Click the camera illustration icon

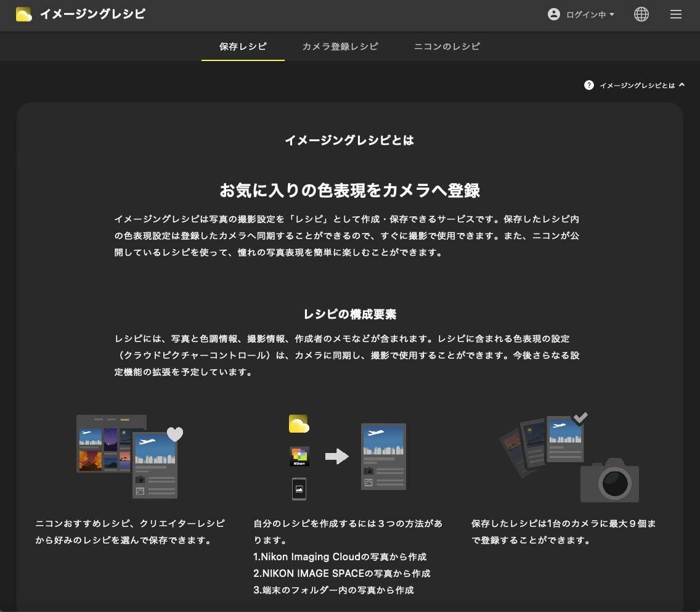[x=609, y=480]
